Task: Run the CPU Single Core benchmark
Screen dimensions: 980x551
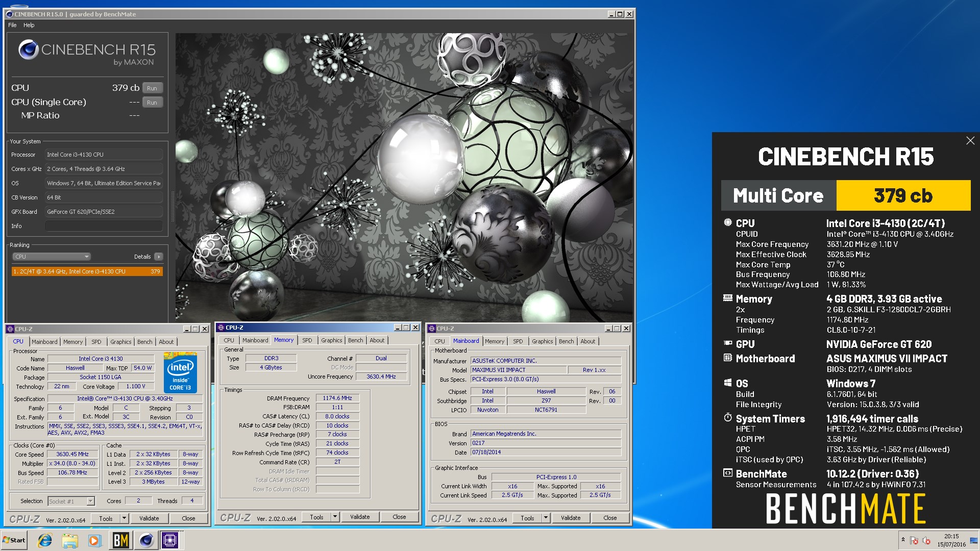Action: click(152, 103)
